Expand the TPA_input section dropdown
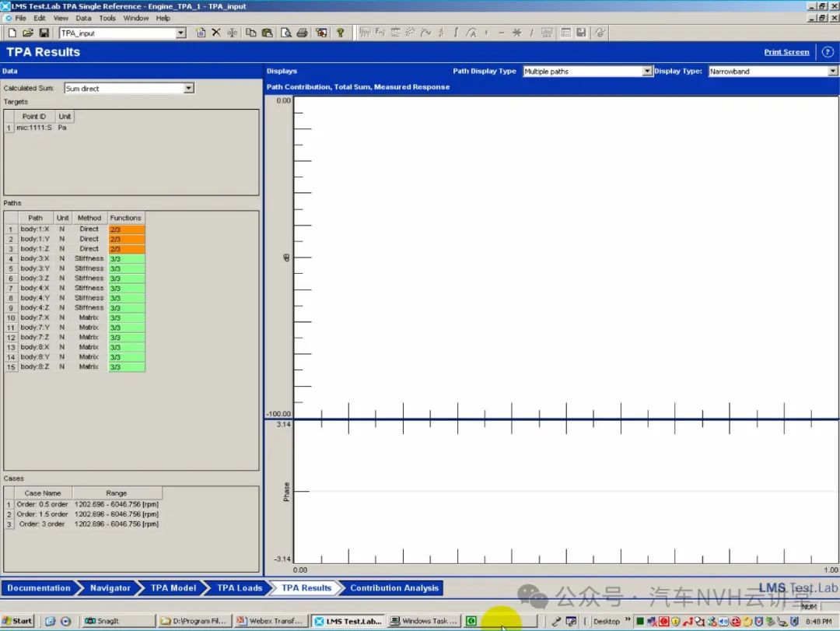The width and height of the screenshot is (840, 631). (x=181, y=33)
